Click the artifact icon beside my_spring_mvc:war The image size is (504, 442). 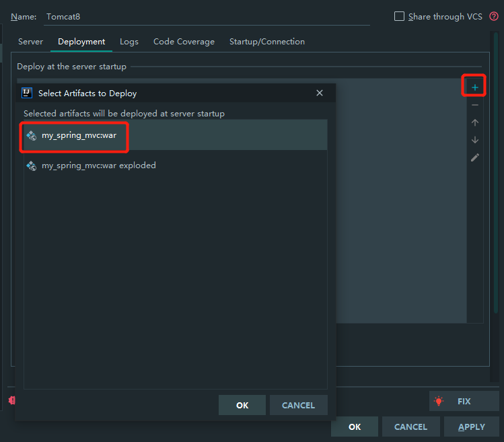pyautogui.click(x=32, y=135)
